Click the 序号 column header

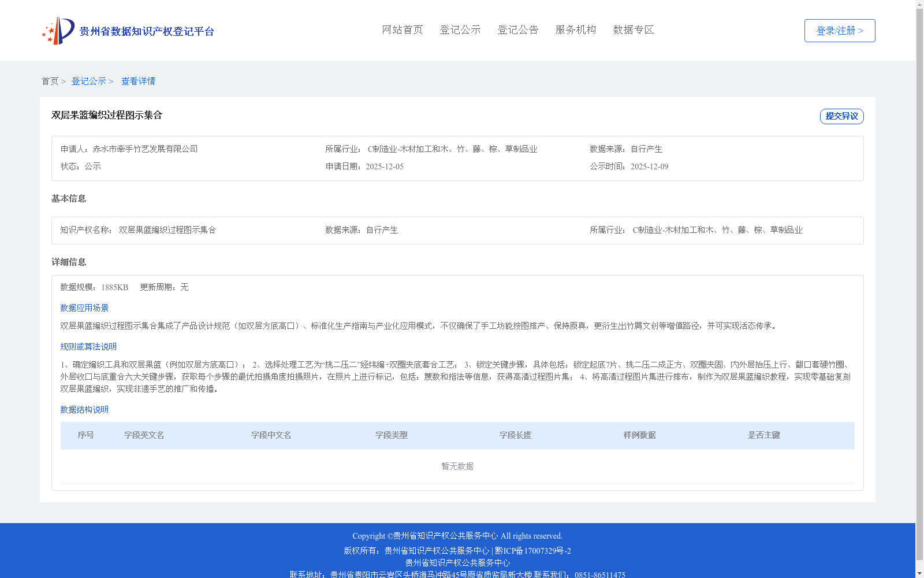86,435
